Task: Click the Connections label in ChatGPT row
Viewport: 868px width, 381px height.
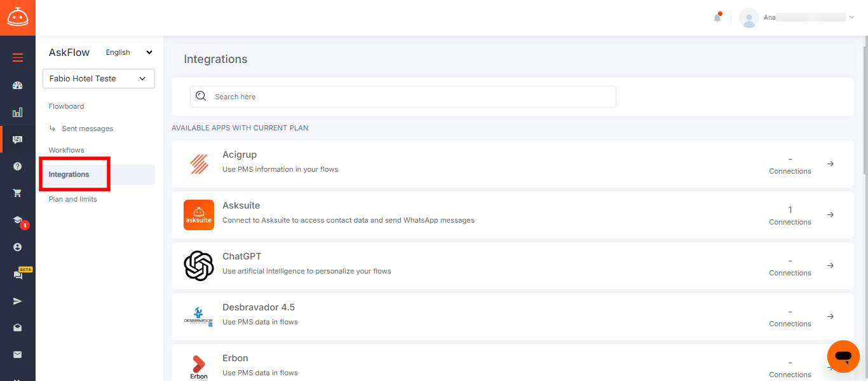Action: 790,273
